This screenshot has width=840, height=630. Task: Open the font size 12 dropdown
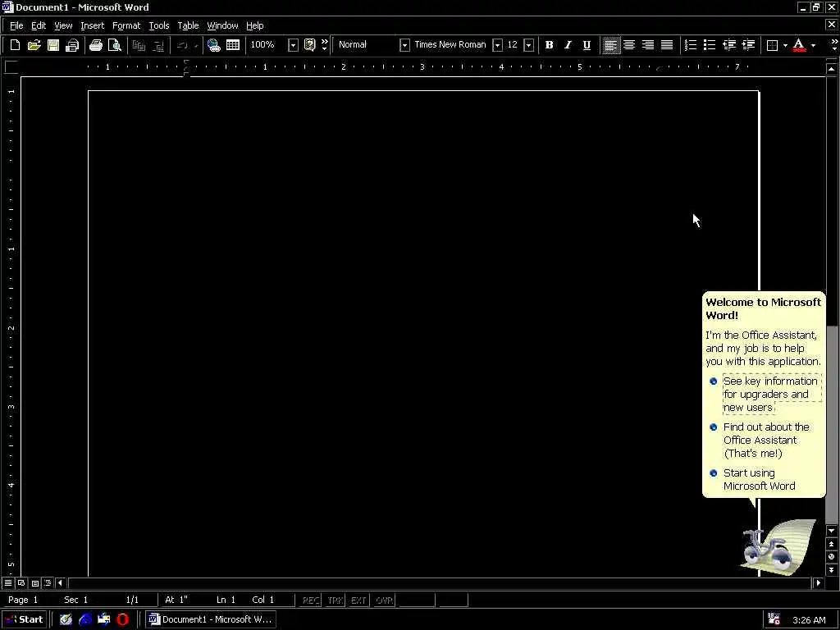click(x=529, y=45)
